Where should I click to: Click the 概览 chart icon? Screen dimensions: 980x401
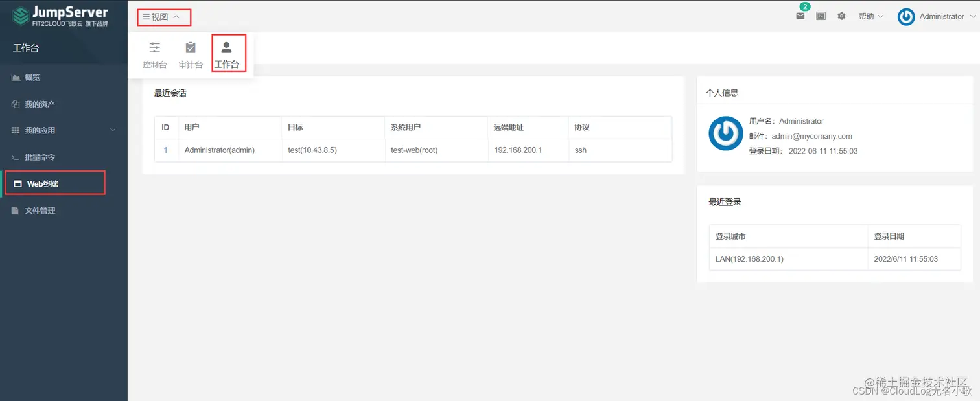pyautogui.click(x=16, y=77)
